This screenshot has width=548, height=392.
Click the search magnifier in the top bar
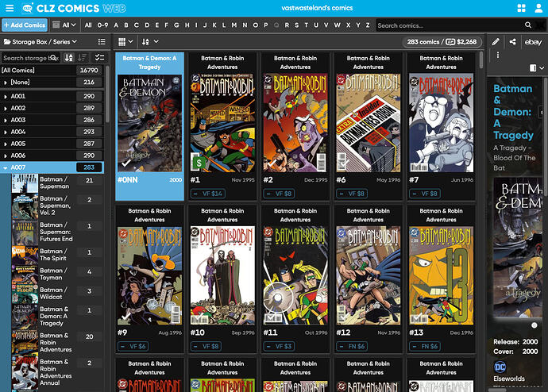[528, 25]
